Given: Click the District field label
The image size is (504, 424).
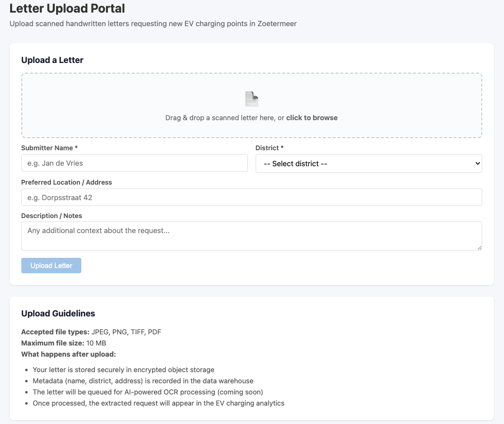Looking at the screenshot, I should coord(269,148).
